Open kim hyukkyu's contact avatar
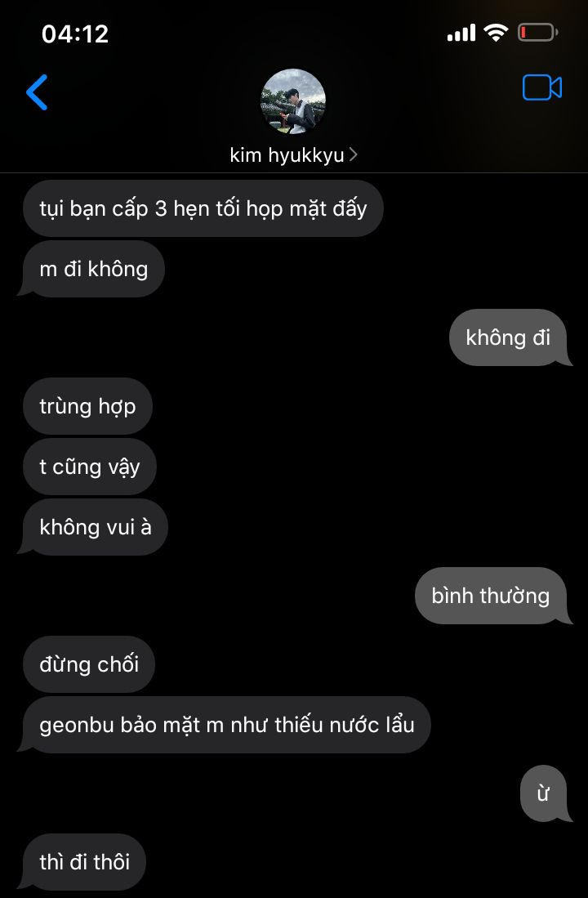 click(293, 101)
